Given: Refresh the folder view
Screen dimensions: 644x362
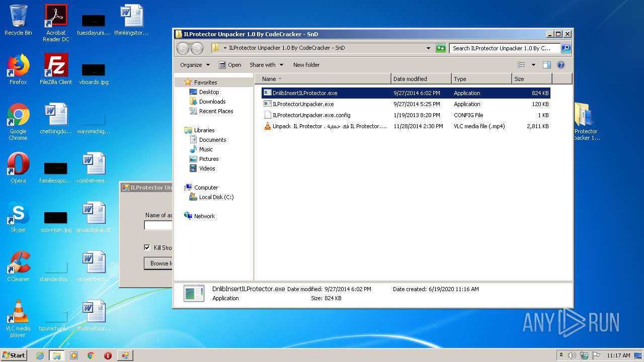Looking at the screenshot, I should (x=441, y=48).
